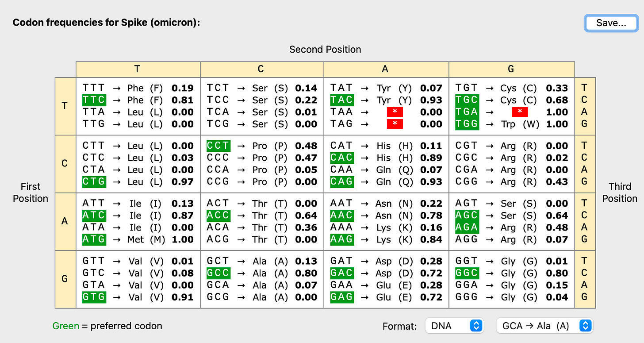Click the GTC codon text
The width and height of the screenshot is (644, 343).
pyautogui.click(x=94, y=273)
